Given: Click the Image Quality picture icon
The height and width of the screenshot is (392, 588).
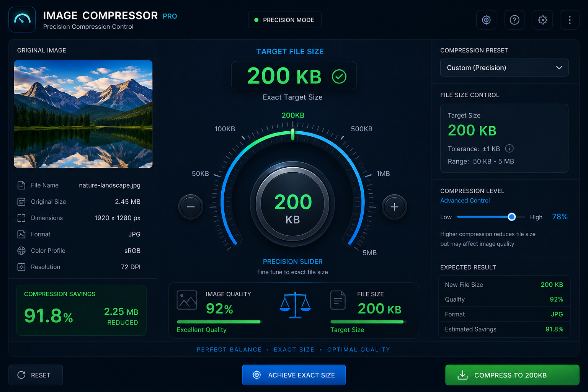Looking at the screenshot, I should [187, 300].
